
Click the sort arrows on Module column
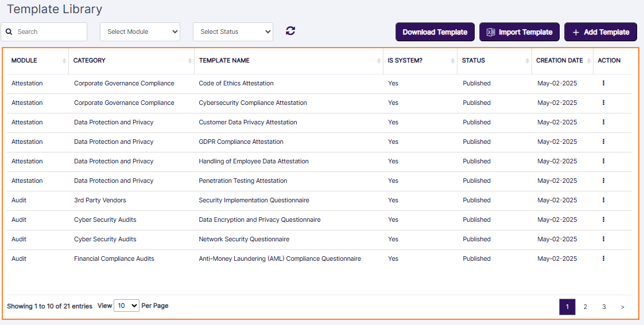click(64, 61)
